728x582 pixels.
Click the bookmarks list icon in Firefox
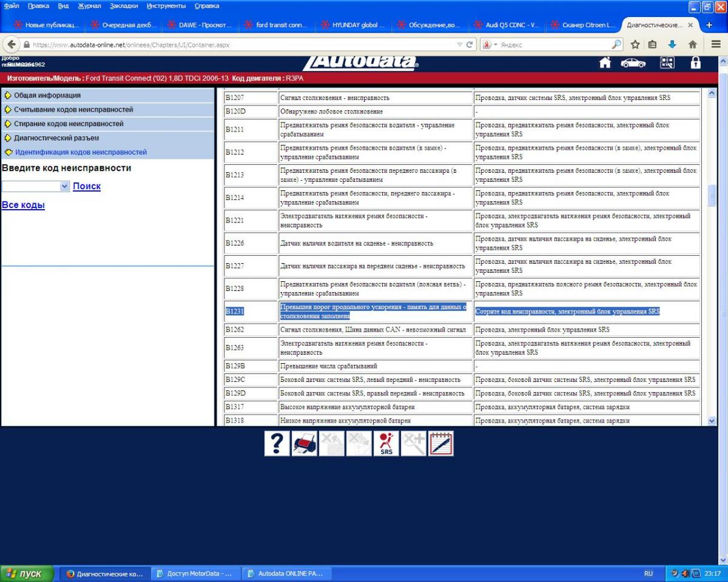click(x=653, y=45)
